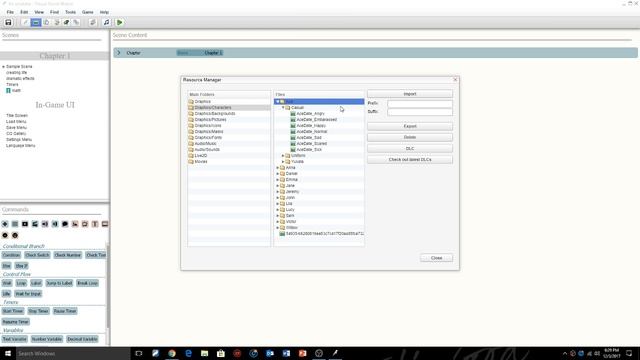
Task: Click the Export button
Action: click(410, 126)
